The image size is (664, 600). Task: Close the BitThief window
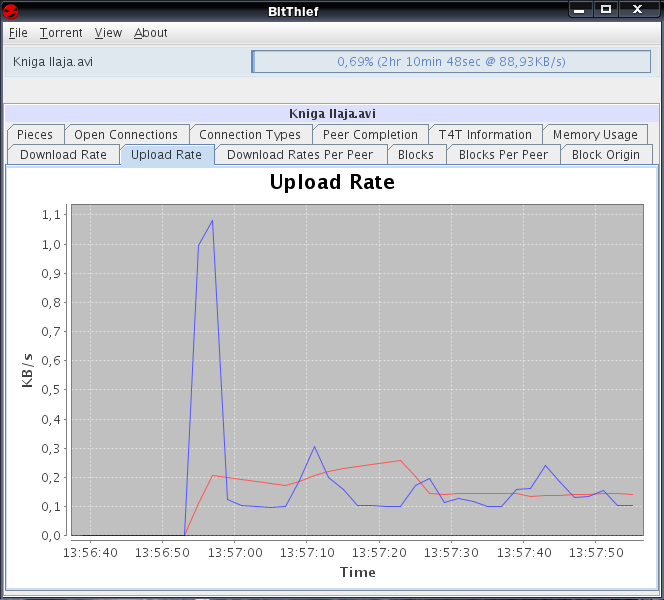(638, 9)
